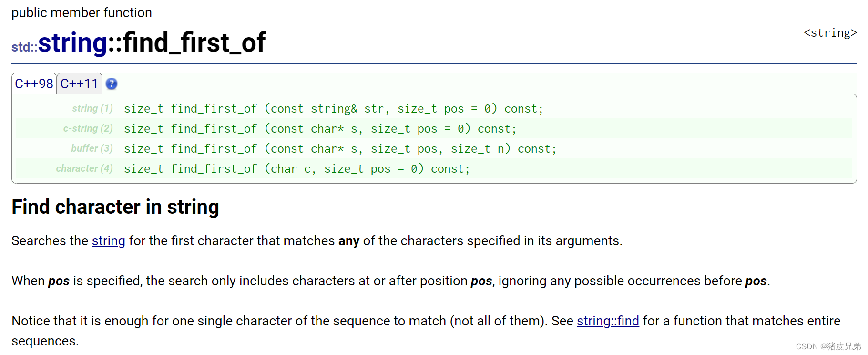This screenshot has width=868, height=355.
Task: Click the const string& str signature line
Action: coord(334,109)
